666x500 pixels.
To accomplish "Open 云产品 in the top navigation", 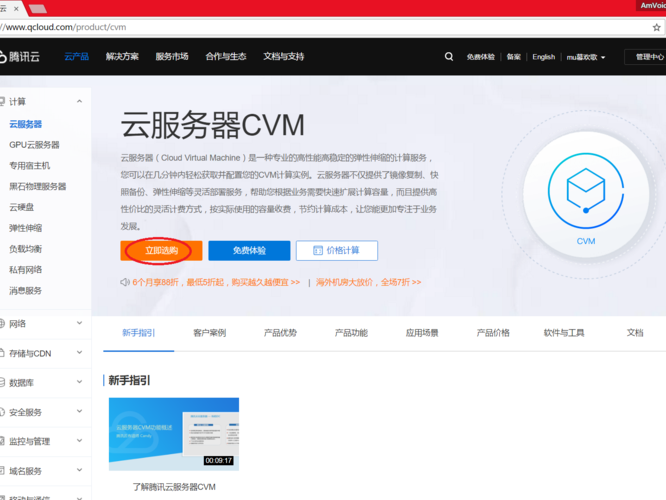I will pos(76,56).
